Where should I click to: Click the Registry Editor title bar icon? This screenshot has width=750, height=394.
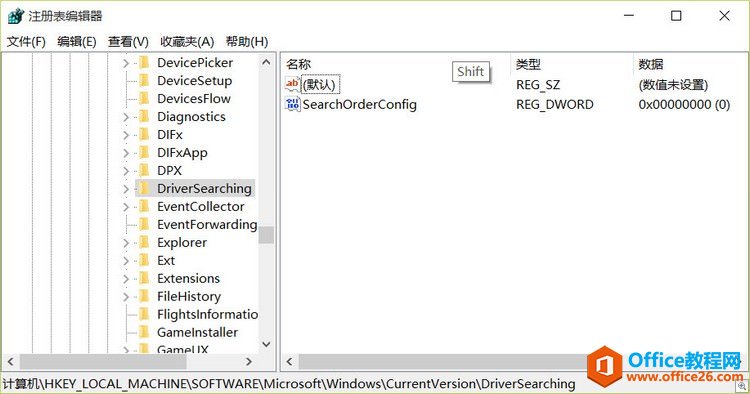tap(15, 16)
